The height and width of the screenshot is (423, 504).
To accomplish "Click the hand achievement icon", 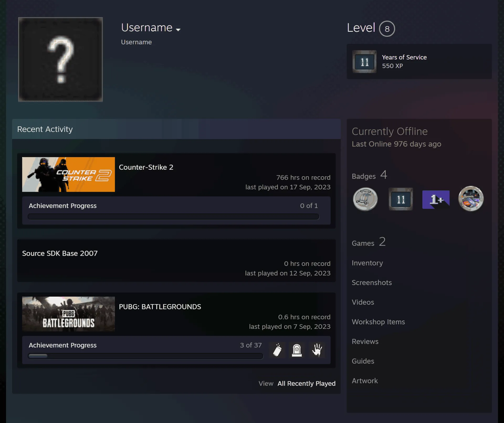I will pos(317,350).
